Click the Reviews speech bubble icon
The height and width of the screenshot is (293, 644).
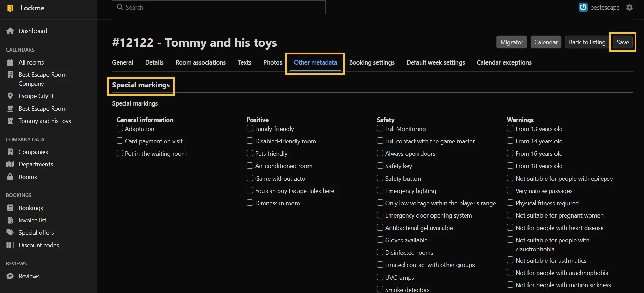pyautogui.click(x=10, y=276)
